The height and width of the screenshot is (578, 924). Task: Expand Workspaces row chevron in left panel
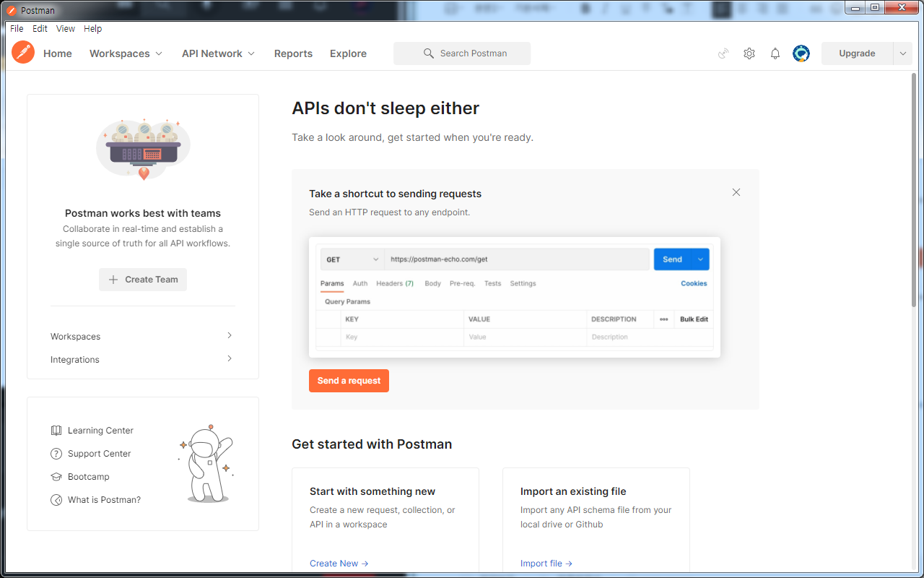[230, 335]
